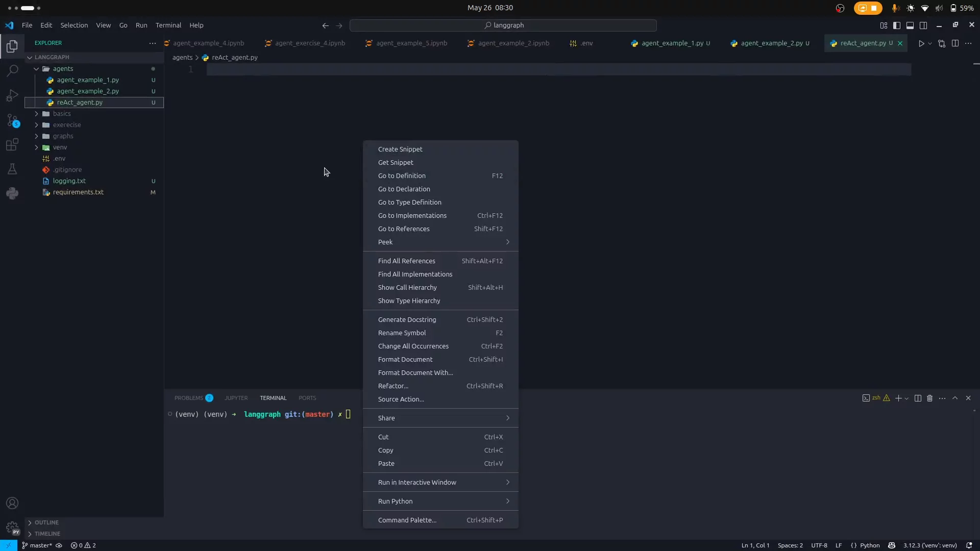Open requirements.txt file in explorer
The image size is (980, 551).
(94, 192)
